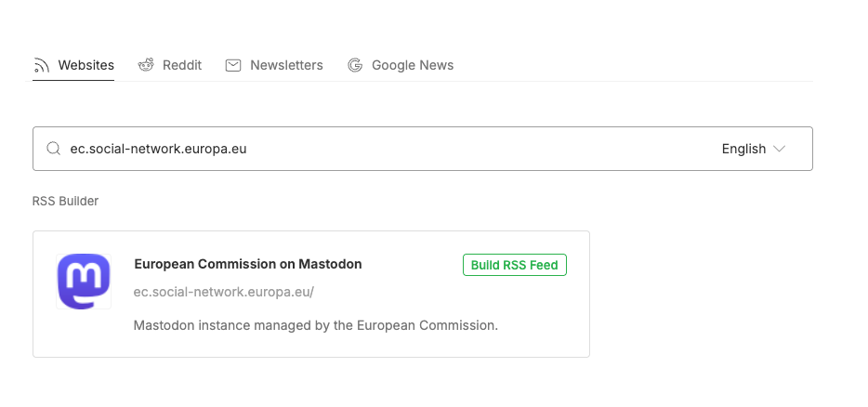Focus the search field containing ec.social-network.europa.eu
The width and height of the screenshot is (868, 407).
(x=372, y=149)
